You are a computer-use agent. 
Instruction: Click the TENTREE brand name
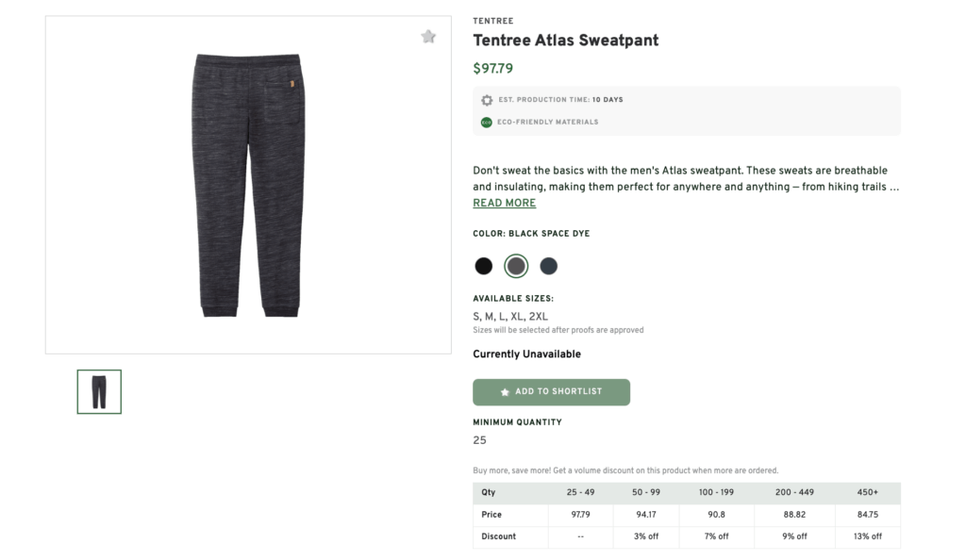click(x=493, y=20)
